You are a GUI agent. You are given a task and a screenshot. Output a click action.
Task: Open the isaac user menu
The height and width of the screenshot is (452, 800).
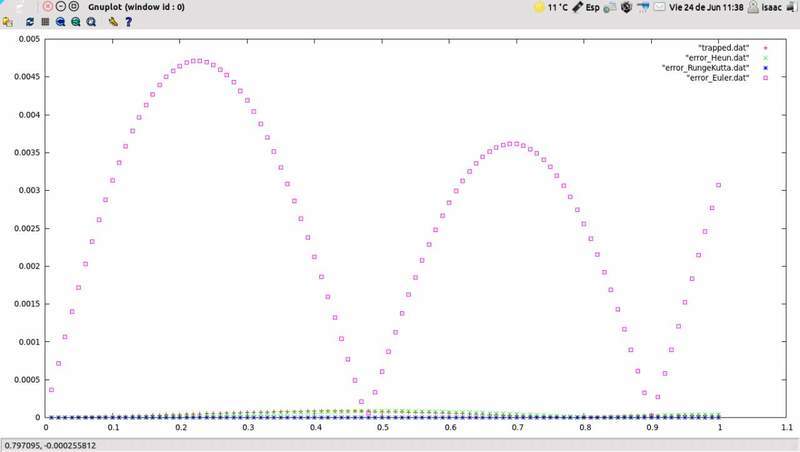(770, 6)
